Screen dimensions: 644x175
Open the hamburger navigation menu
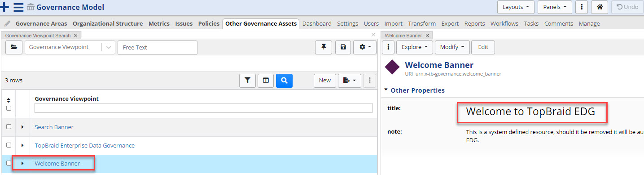[18, 7]
